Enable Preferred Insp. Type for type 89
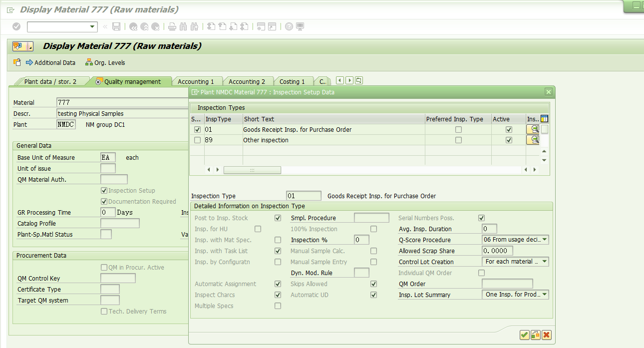644x348 pixels. coord(458,139)
